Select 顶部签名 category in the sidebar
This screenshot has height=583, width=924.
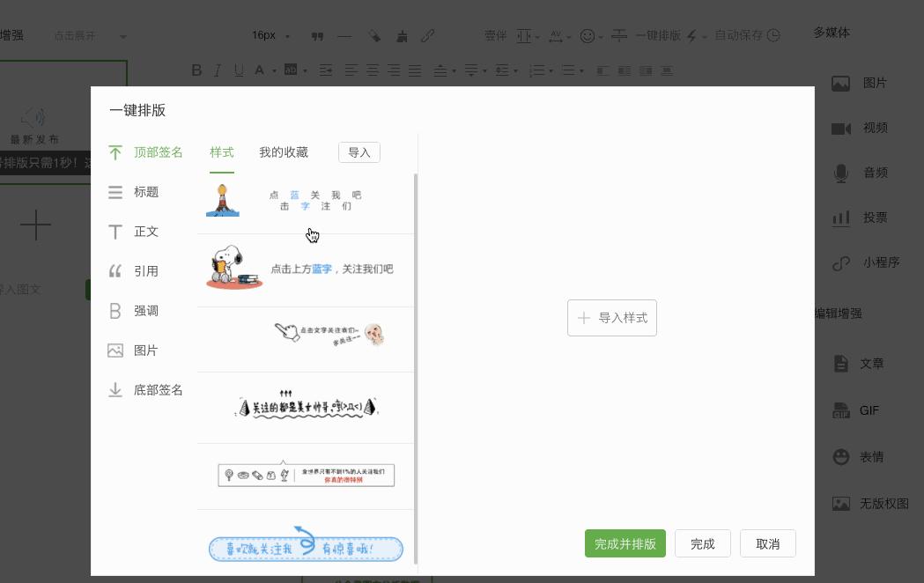[x=145, y=152]
